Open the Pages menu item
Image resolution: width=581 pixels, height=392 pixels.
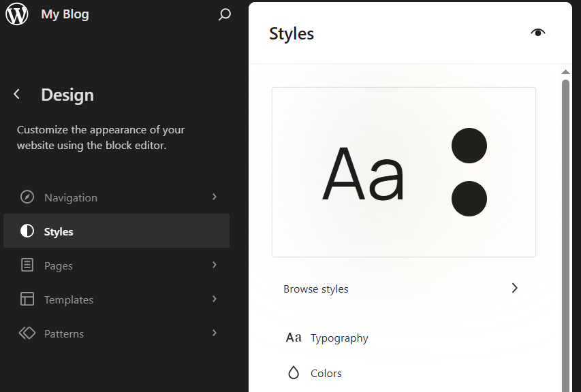[116, 265]
